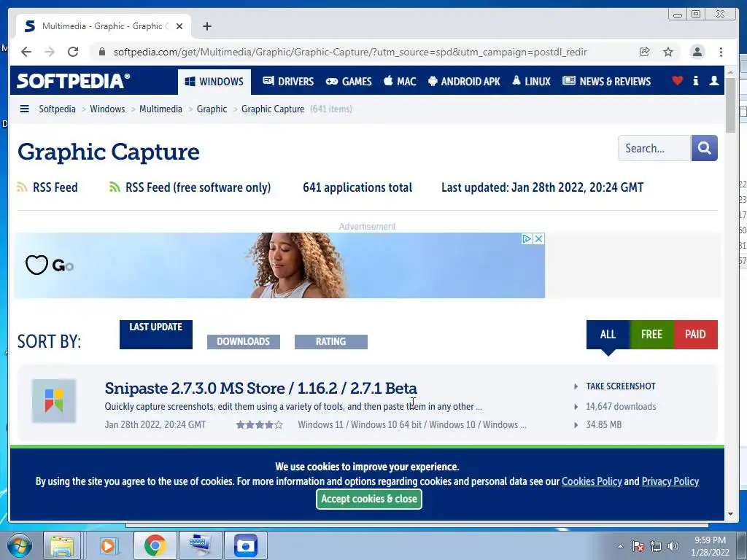Open Chrome three-dot menu
The image size is (747, 560).
click(721, 52)
